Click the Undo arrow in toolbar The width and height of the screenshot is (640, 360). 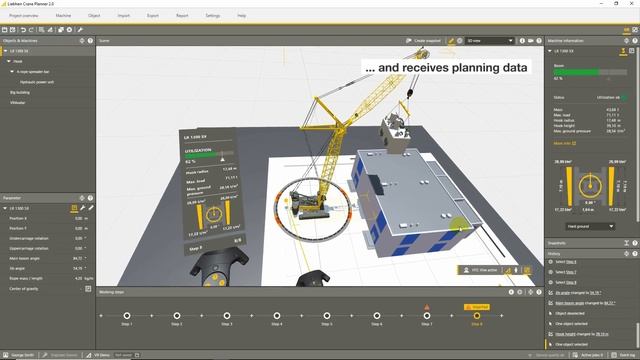(x=23, y=30)
